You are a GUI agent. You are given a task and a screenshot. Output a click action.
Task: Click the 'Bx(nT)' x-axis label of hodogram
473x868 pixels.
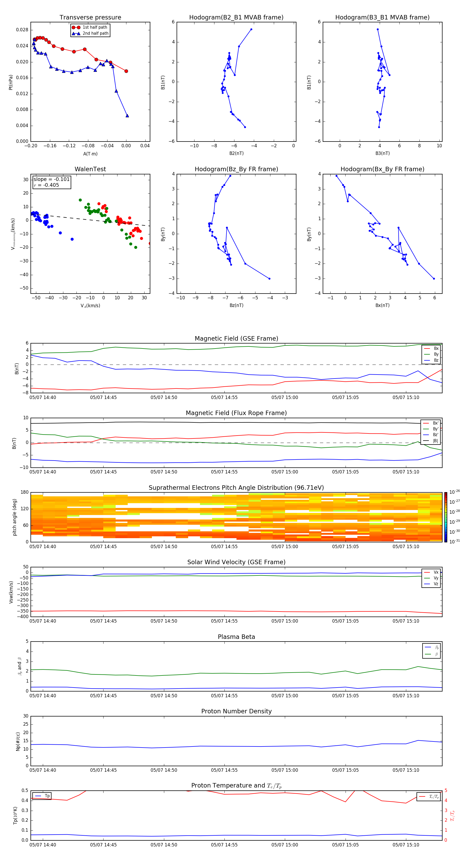382,305
